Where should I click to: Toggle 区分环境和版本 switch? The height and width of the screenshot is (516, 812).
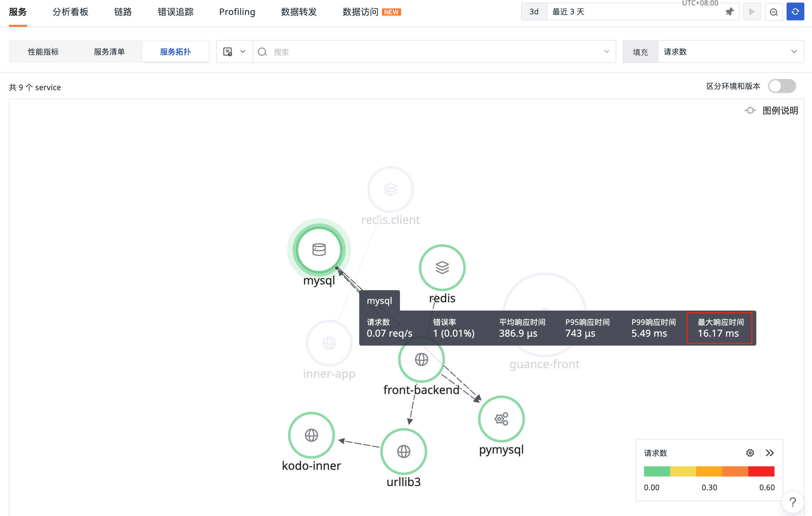782,86
